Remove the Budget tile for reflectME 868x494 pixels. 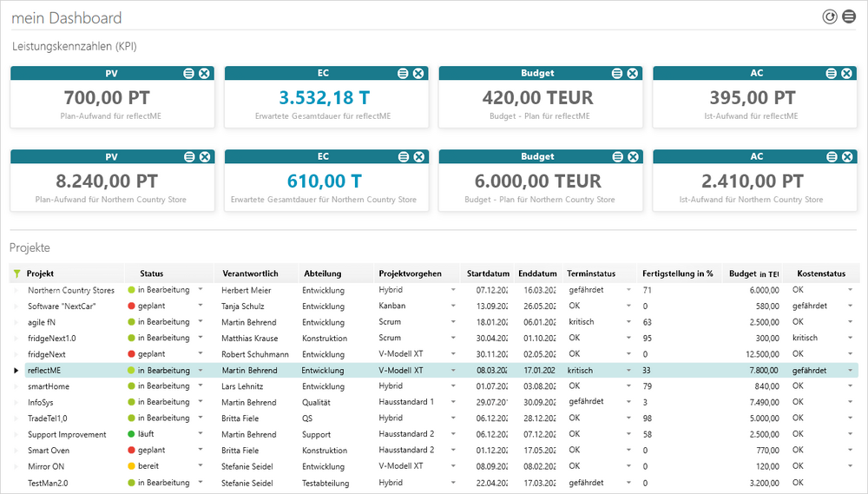pos(633,74)
